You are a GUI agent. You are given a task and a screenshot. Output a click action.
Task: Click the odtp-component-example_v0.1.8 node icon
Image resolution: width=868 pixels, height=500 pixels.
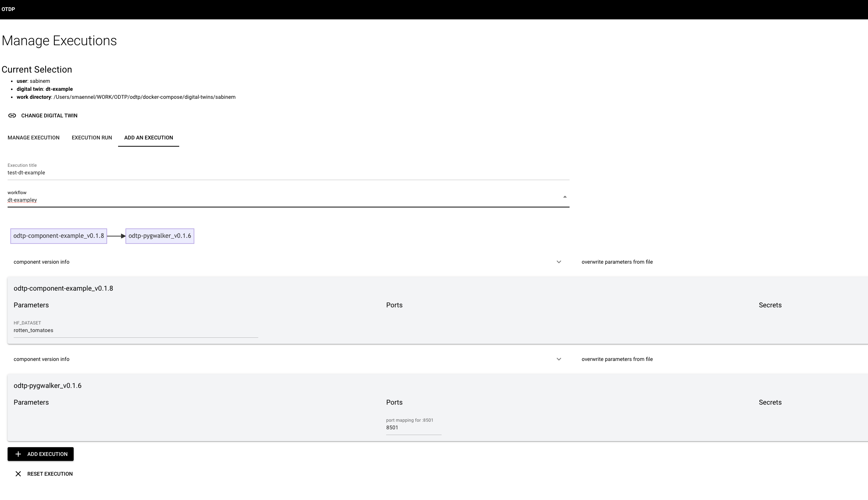pyautogui.click(x=58, y=236)
